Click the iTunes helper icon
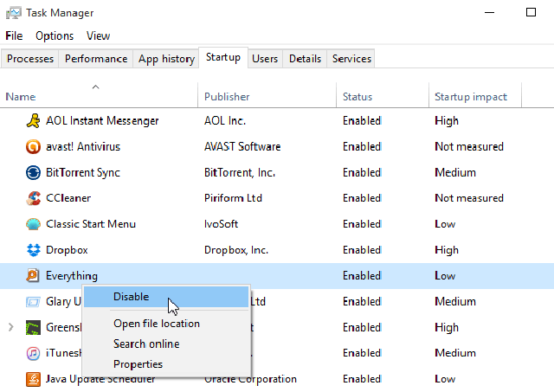This screenshot has height=392, width=554. pos(33,353)
